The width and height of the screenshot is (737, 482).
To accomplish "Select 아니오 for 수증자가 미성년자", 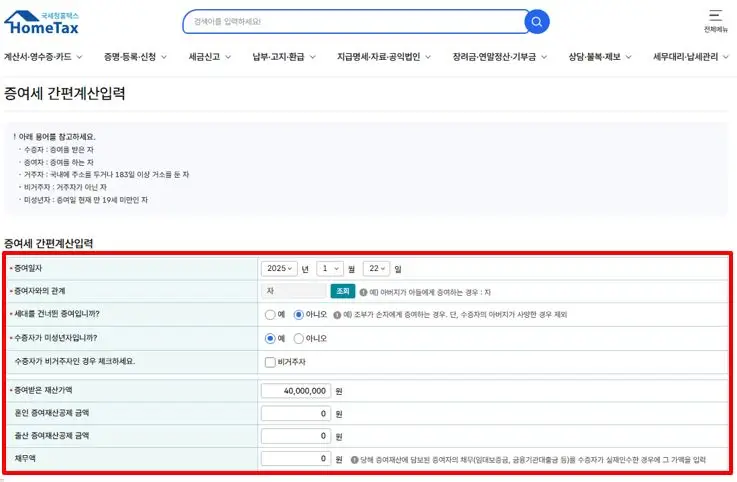I will click(298, 338).
